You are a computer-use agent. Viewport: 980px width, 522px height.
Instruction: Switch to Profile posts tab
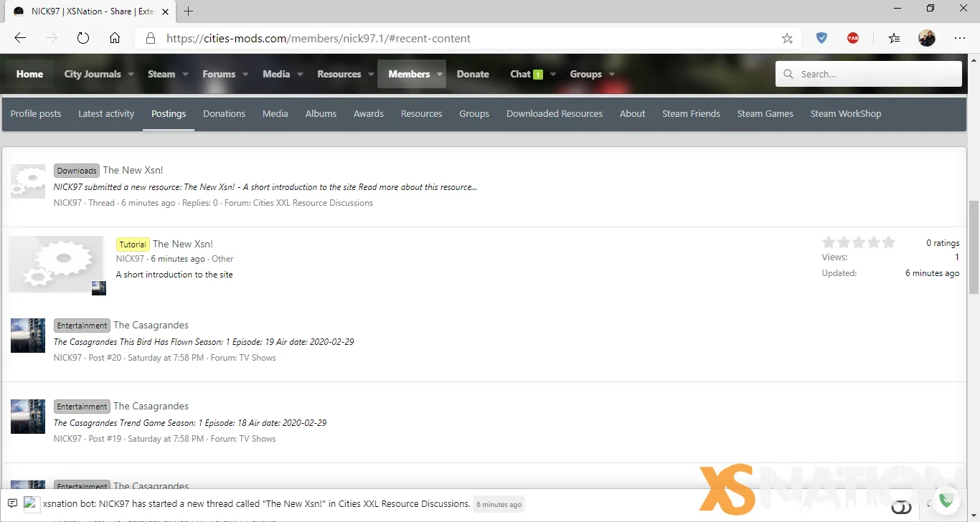pos(36,113)
